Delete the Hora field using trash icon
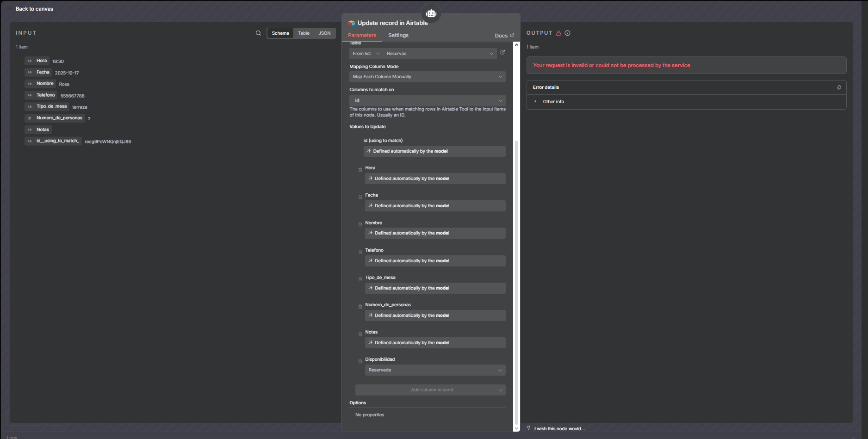The image size is (868, 439). [x=360, y=170]
